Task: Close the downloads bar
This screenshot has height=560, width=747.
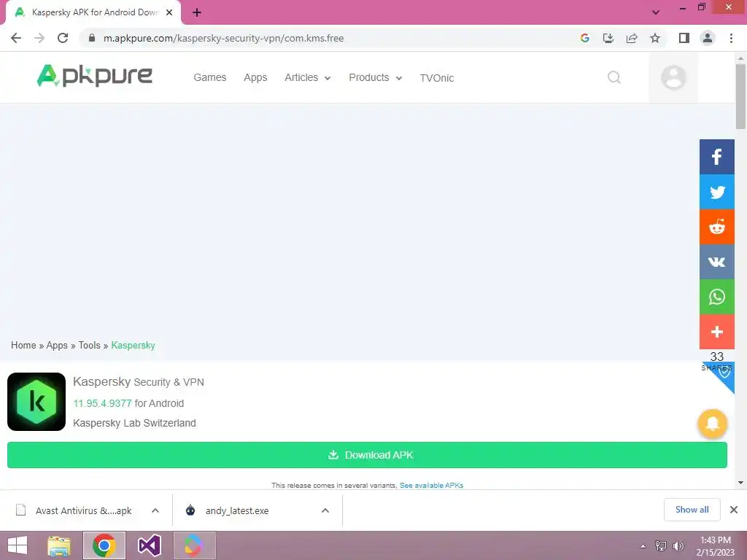Action: (734, 510)
